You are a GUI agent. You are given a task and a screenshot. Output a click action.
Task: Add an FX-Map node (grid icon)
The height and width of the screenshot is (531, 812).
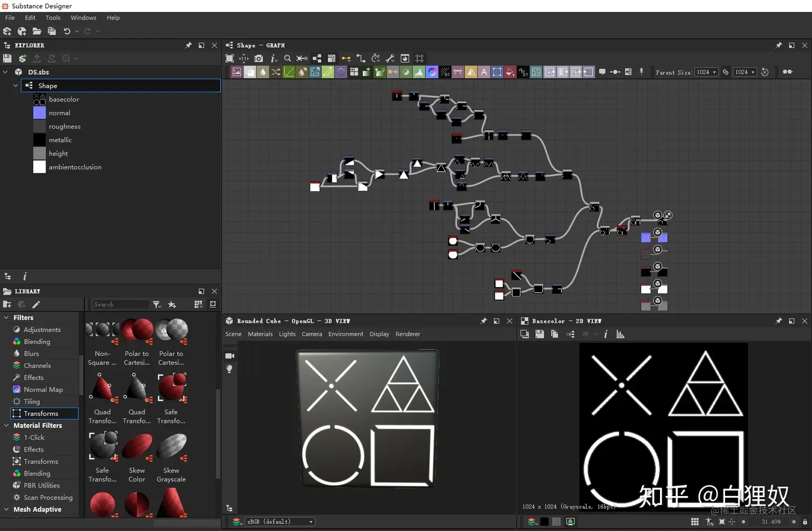point(354,72)
